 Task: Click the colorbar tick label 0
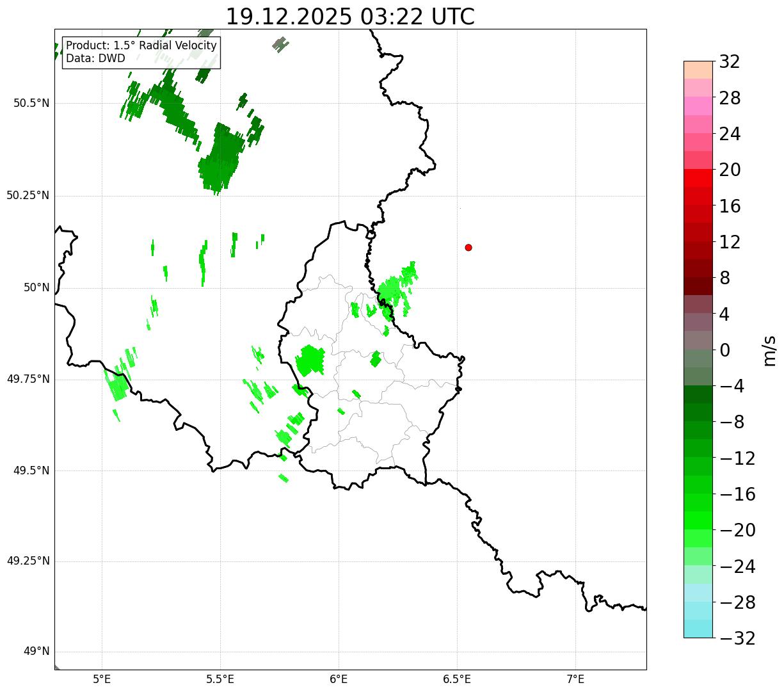724,350
